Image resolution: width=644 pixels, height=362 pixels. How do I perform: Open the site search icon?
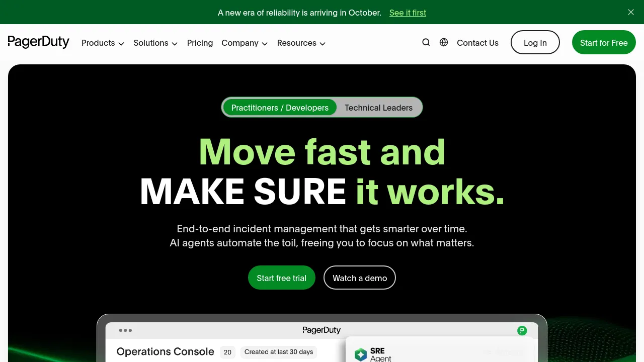coord(426,43)
